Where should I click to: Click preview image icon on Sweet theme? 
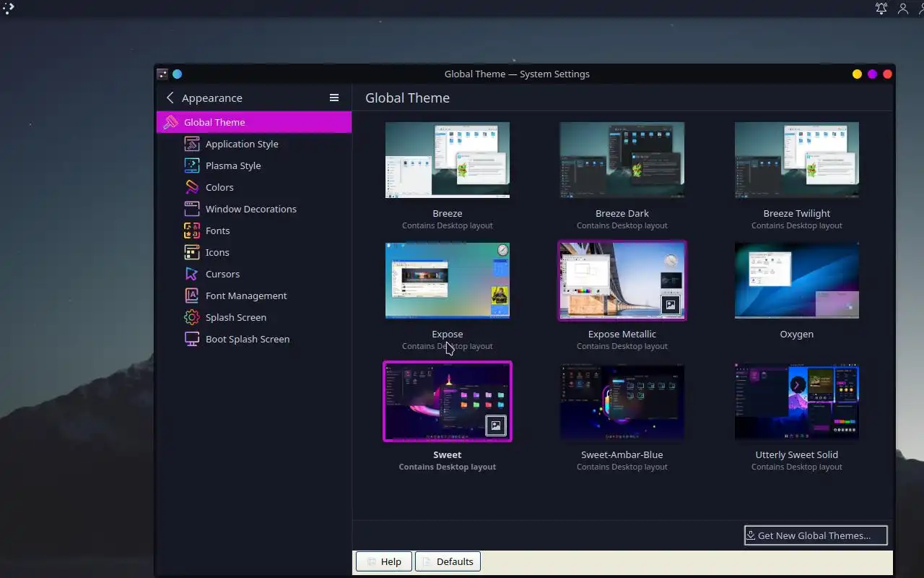496,426
